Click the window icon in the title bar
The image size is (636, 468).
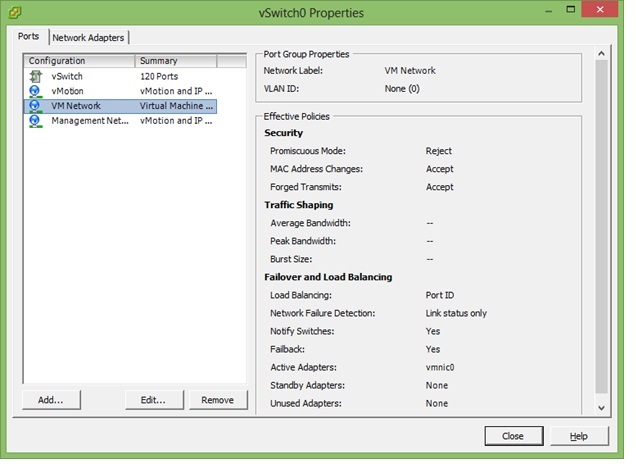[x=15, y=13]
